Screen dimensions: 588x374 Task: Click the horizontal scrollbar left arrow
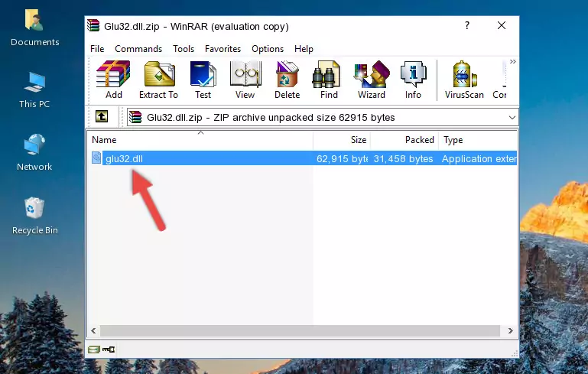coord(94,331)
